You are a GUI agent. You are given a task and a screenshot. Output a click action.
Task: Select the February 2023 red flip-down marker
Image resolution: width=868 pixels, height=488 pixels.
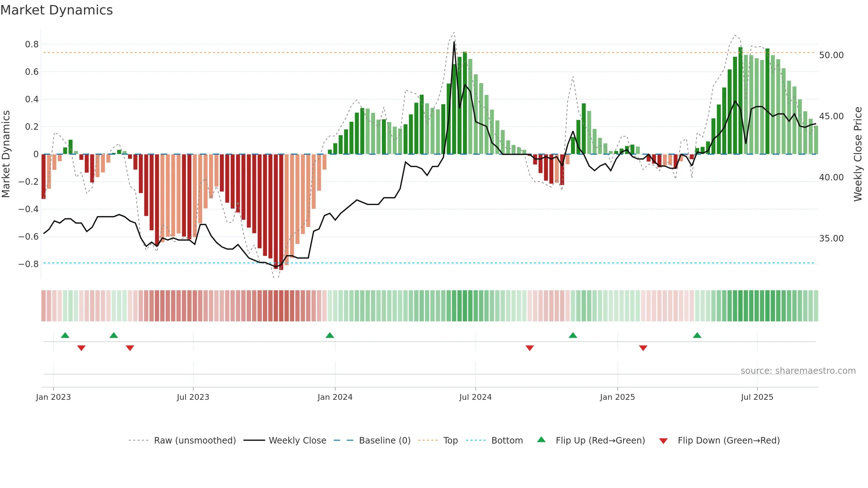tap(81, 348)
